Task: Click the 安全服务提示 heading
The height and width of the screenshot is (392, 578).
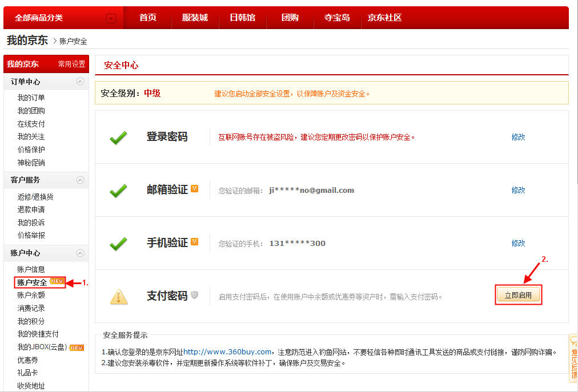Action: (125, 336)
